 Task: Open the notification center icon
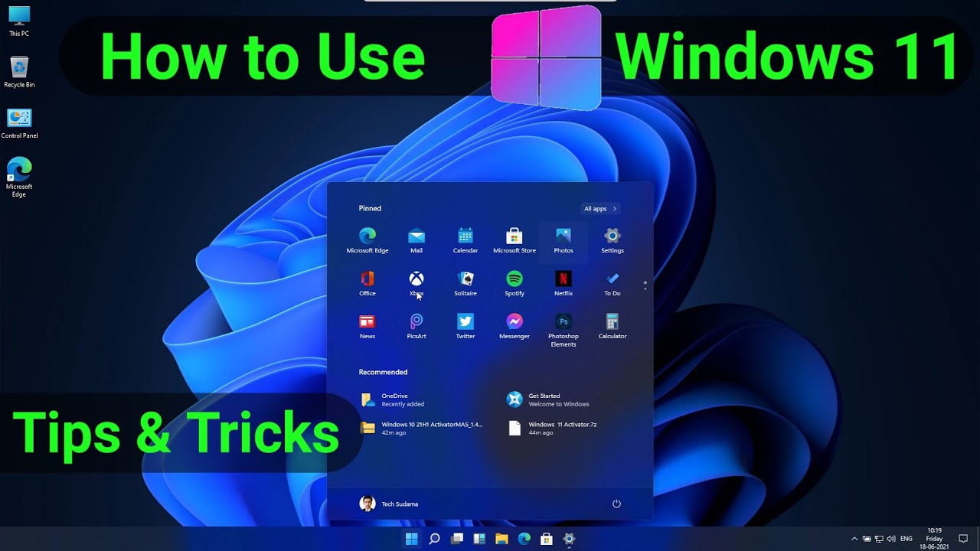click(963, 539)
